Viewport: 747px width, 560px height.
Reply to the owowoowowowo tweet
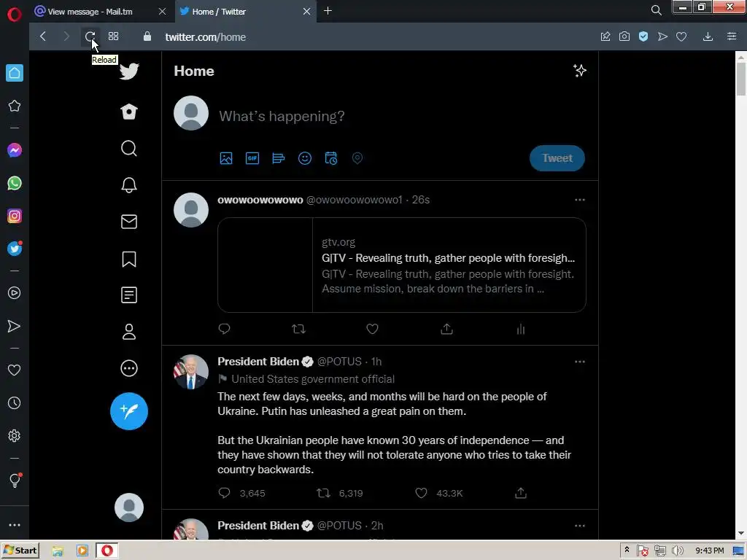[x=225, y=329]
